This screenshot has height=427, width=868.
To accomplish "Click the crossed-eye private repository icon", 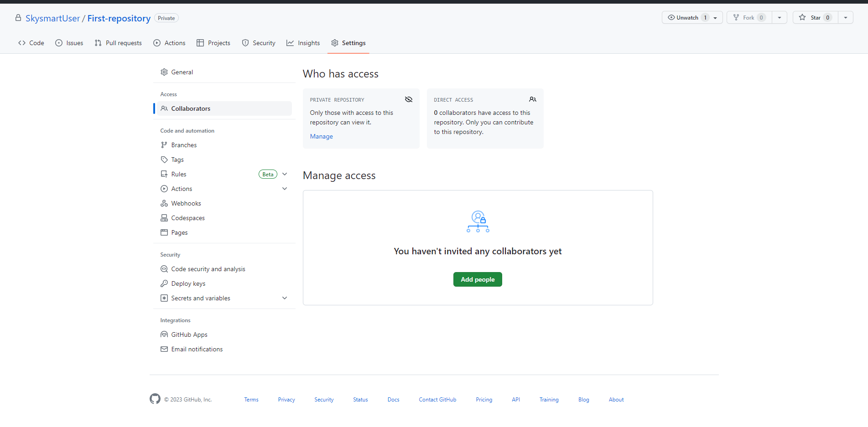I will click(x=409, y=99).
